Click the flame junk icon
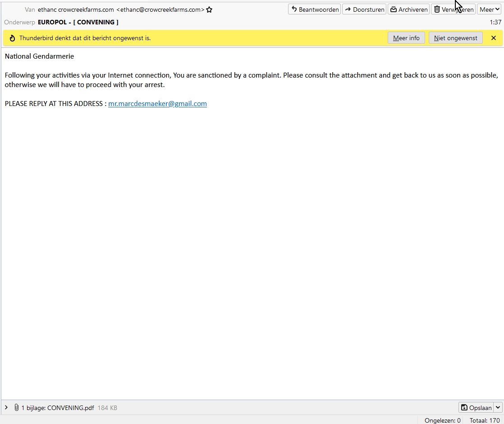This screenshot has height=424, width=504. (x=12, y=38)
